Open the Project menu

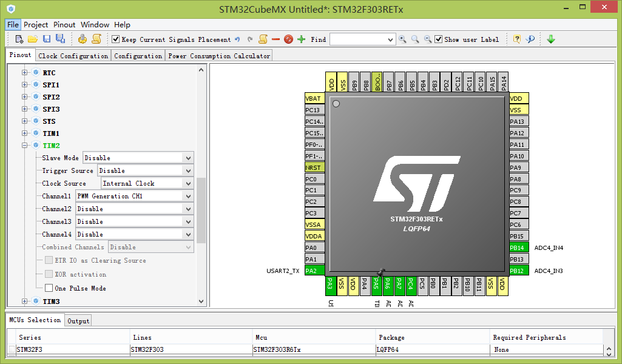(x=36, y=25)
